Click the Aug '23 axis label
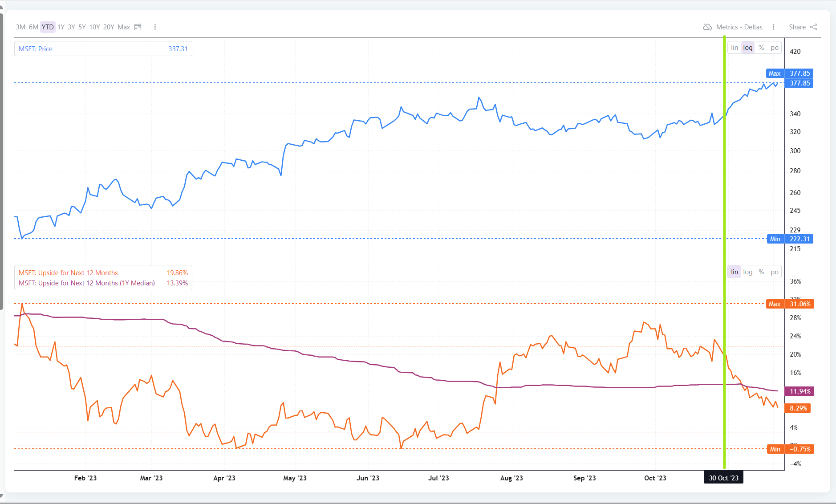836x504 pixels. 511,478
